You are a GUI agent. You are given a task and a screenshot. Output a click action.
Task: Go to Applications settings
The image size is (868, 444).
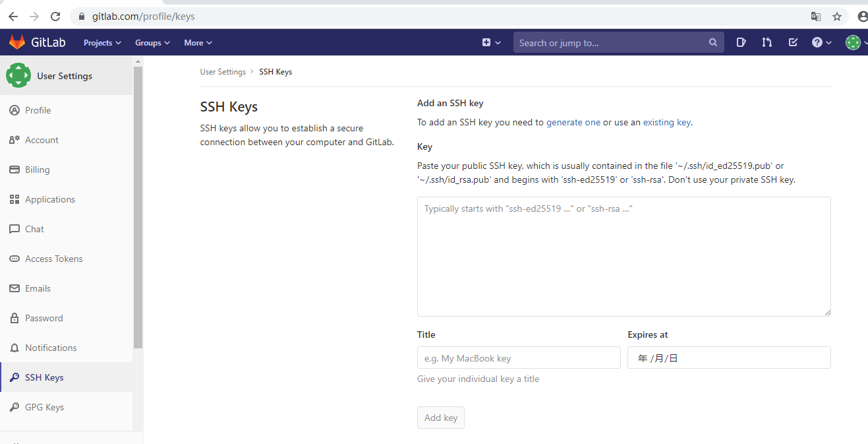point(67,199)
